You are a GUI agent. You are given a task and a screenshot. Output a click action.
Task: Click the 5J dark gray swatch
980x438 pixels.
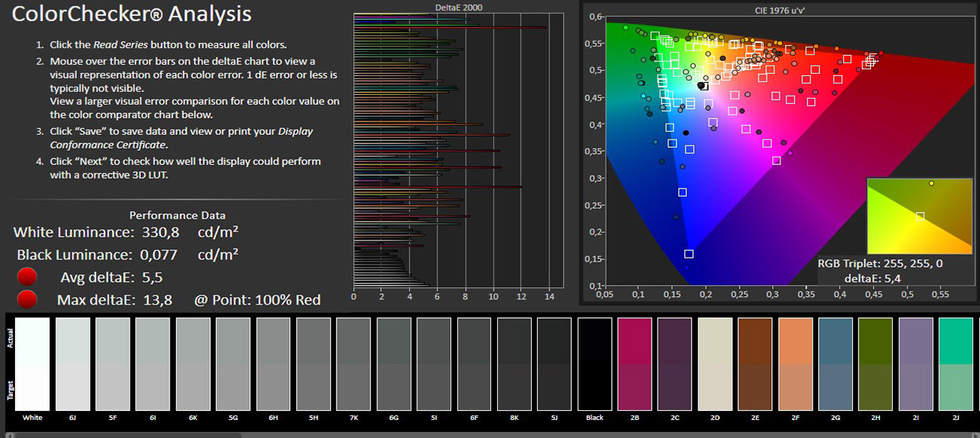pos(554,363)
